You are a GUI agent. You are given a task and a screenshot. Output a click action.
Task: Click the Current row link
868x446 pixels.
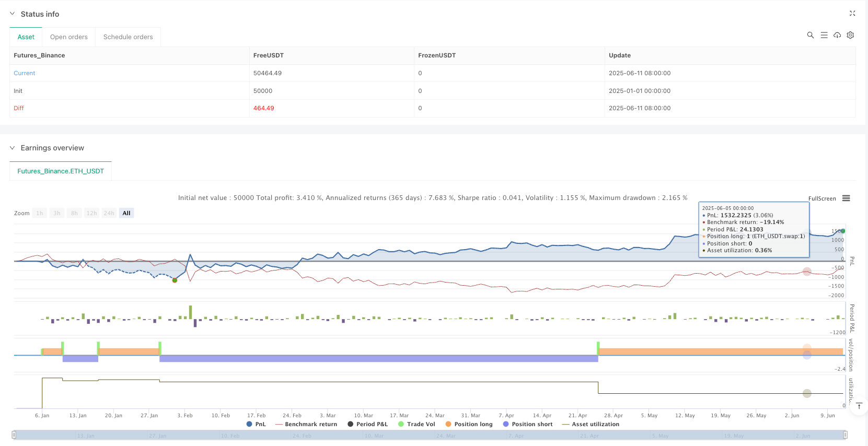click(25, 73)
